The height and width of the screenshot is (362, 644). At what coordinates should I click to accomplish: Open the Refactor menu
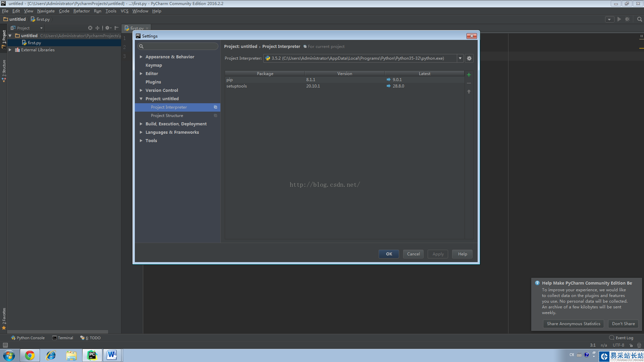(x=82, y=11)
